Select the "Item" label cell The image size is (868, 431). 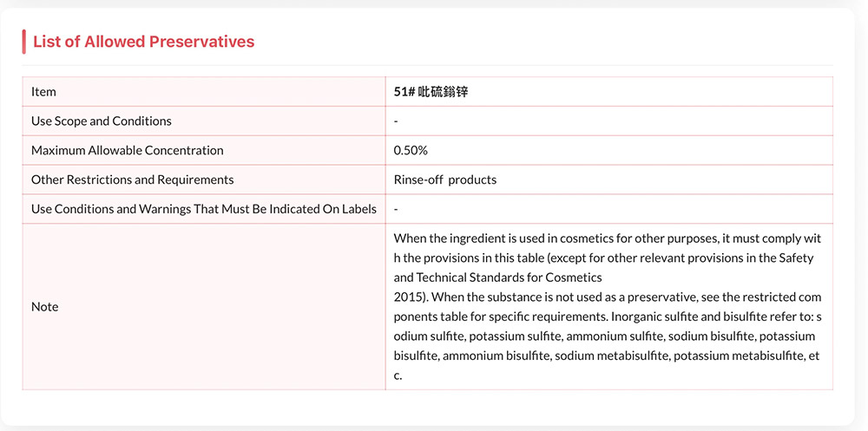(43, 92)
